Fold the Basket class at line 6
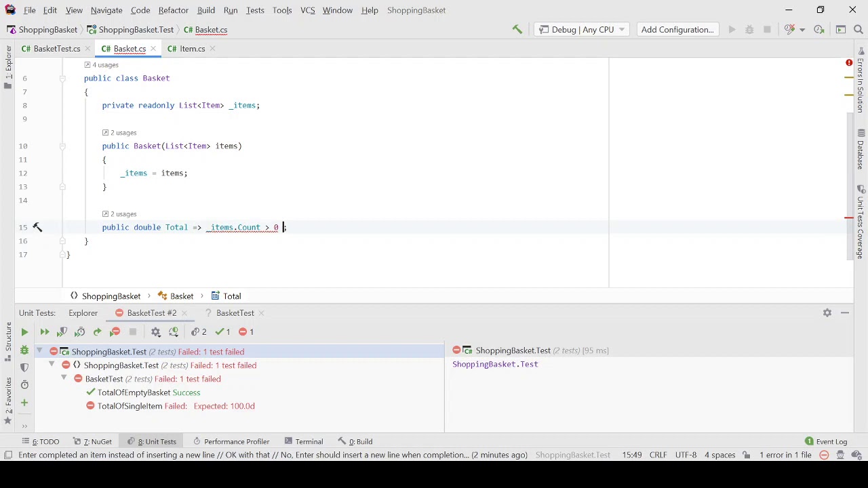 62,79
